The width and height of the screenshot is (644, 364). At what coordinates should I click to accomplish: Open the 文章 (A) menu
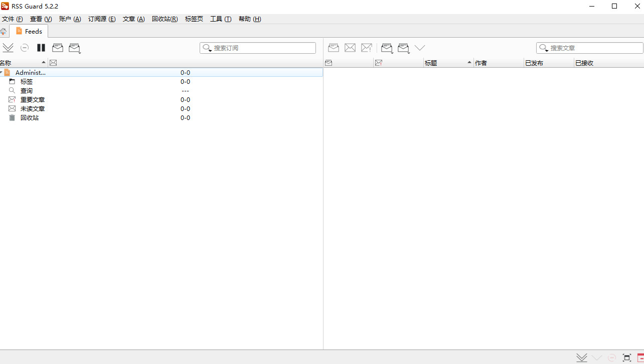tap(134, 19)
